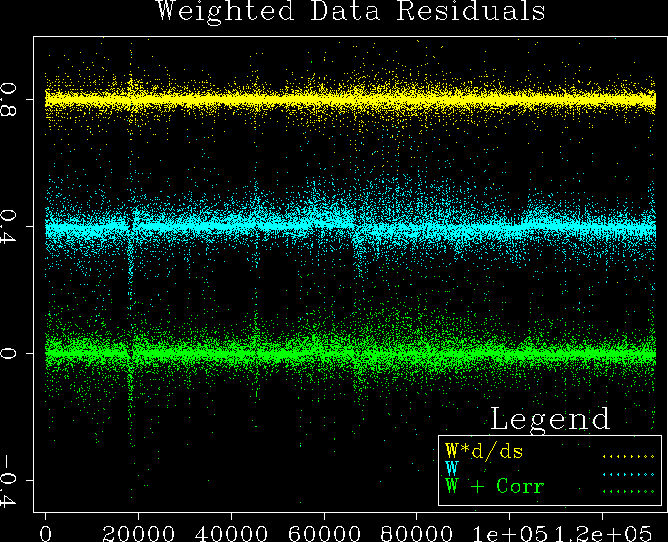Click the green dotted legend sample line
Screen dimensions: 668x542
tap(627, 491)
